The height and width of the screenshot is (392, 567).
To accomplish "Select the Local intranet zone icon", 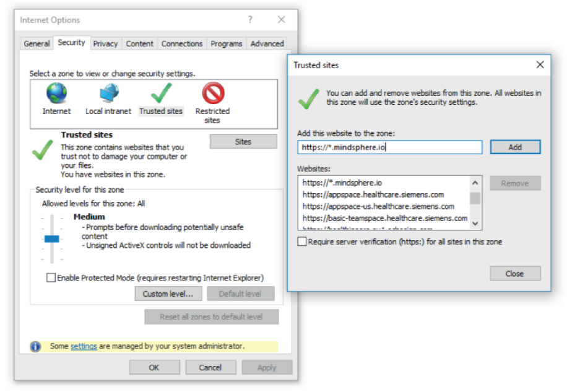I will [109, 94].
